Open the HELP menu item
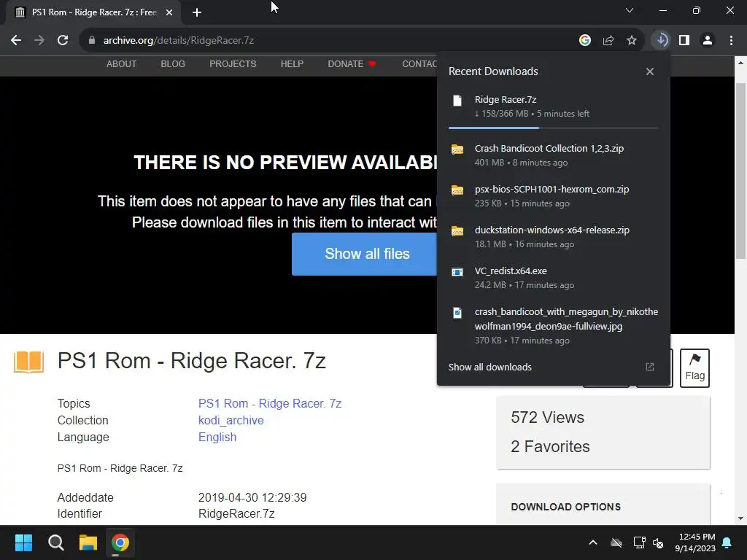This screenshot has height=560, width=747. (292, 64)
